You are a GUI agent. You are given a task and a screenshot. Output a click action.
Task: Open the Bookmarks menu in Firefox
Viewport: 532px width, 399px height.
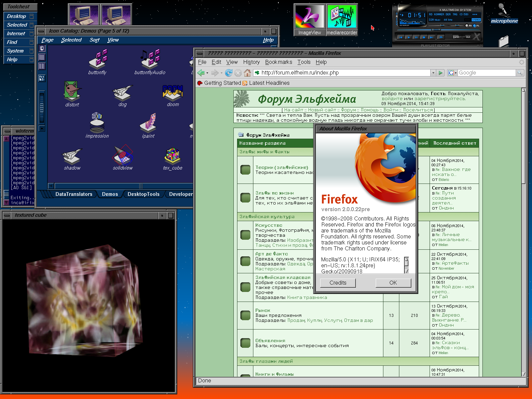click(279, 62)
